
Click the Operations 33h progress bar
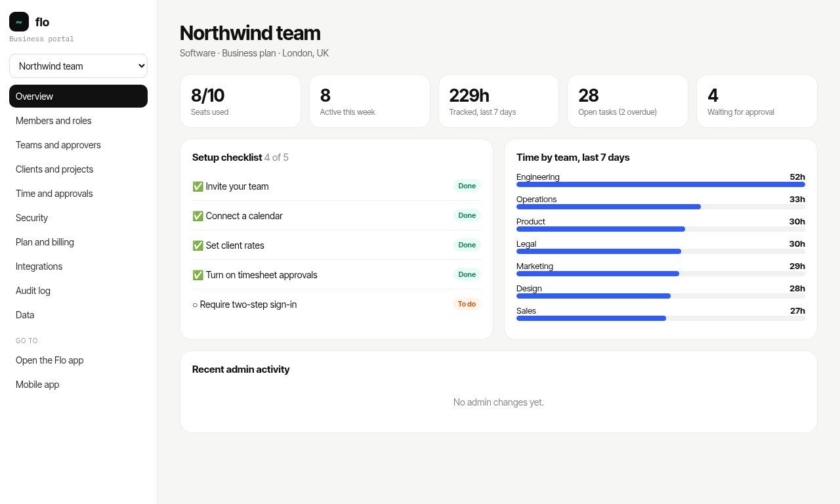click(x=661, y=207)
